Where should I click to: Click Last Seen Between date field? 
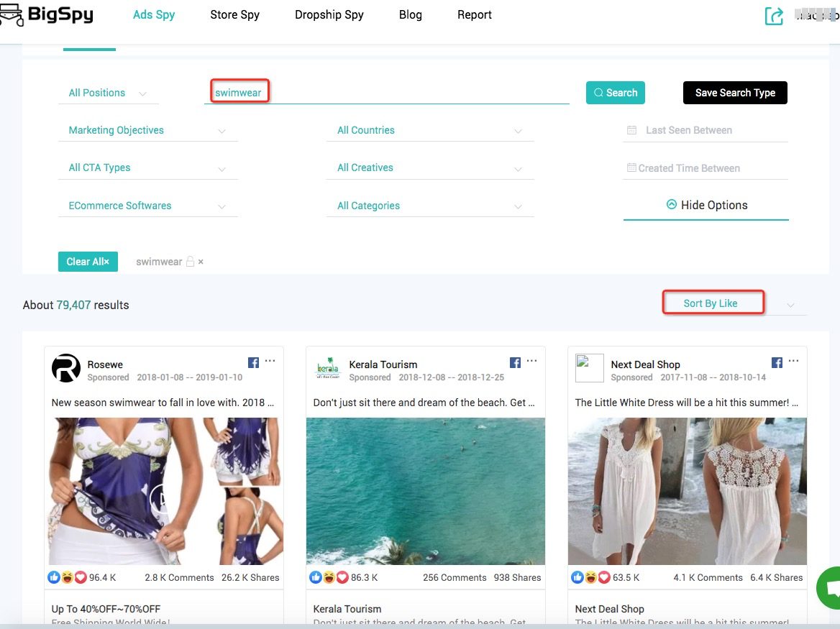click(x=706, y=130)
